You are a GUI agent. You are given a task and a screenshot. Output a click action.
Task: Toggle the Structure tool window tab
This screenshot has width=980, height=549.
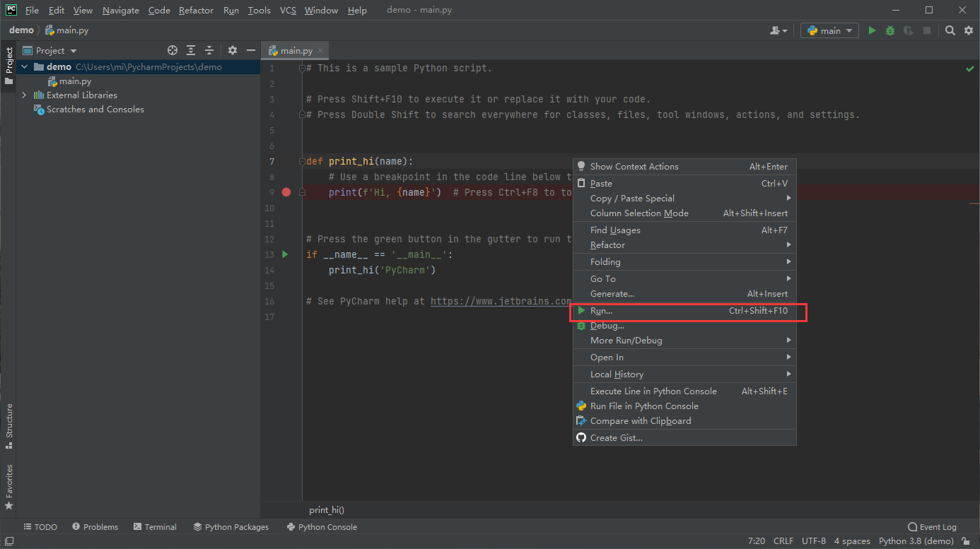(x=9, y=425)
